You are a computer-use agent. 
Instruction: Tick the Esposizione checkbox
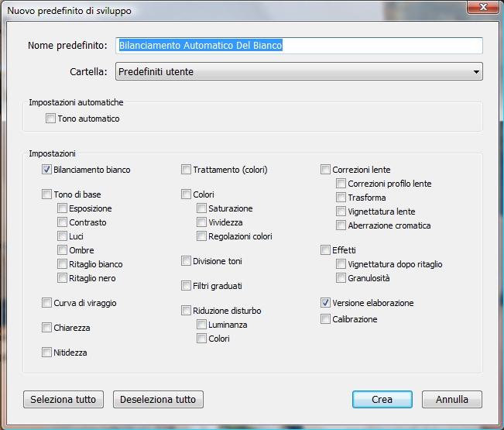[x=62, y=208]
